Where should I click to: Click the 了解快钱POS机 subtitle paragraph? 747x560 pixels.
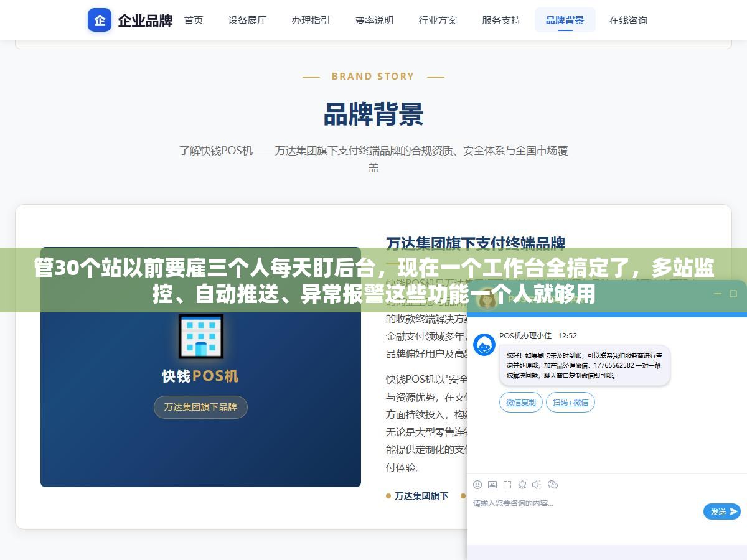[374, 159]
